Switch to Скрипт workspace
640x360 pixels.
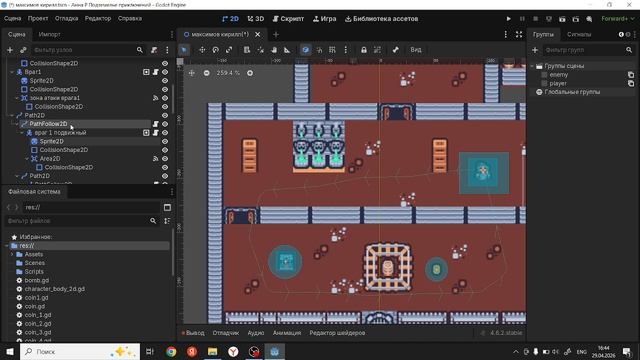tap(288, 19)
